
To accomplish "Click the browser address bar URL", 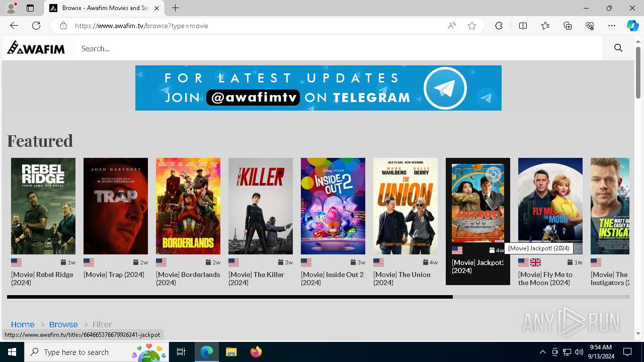I will 141,26.
